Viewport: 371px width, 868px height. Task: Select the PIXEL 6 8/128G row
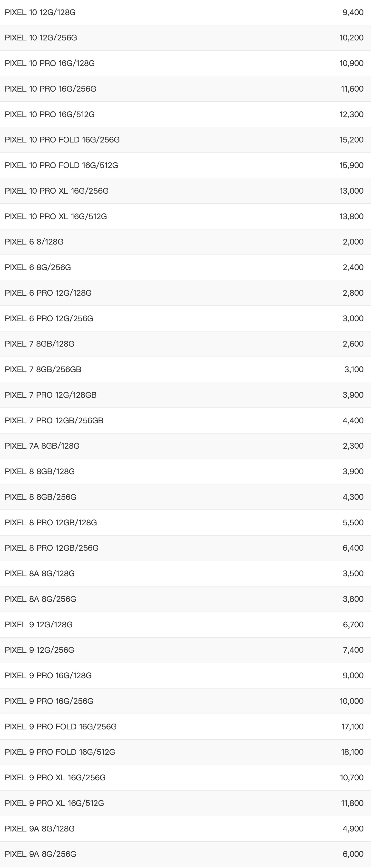point(34,242)
